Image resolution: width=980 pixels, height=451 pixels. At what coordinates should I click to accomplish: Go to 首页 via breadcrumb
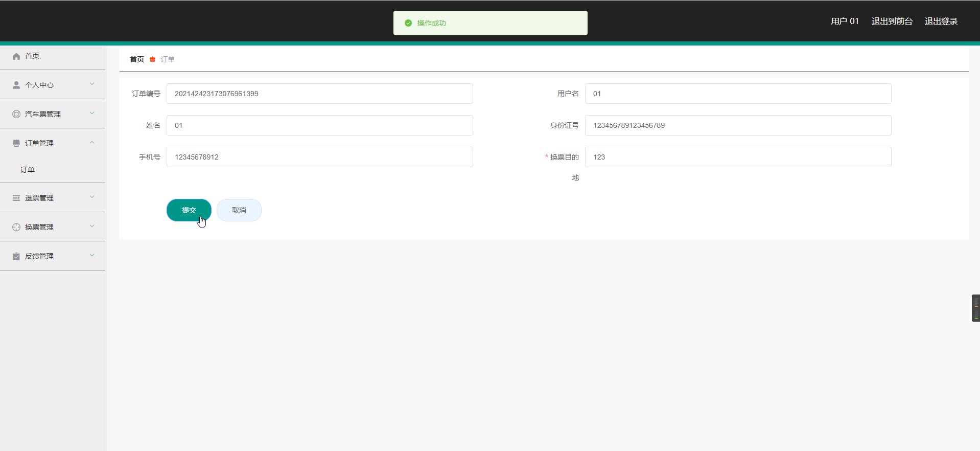(x=137, y=59)
